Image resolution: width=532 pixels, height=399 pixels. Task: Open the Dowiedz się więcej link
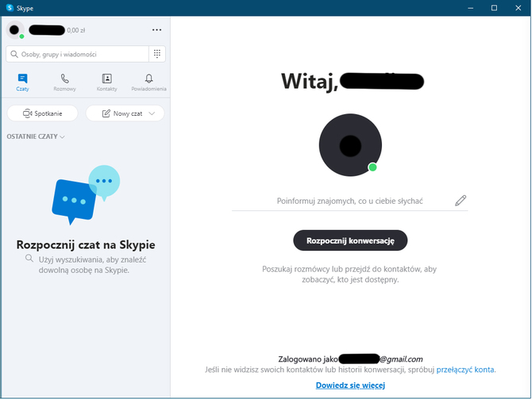(350, 385)
